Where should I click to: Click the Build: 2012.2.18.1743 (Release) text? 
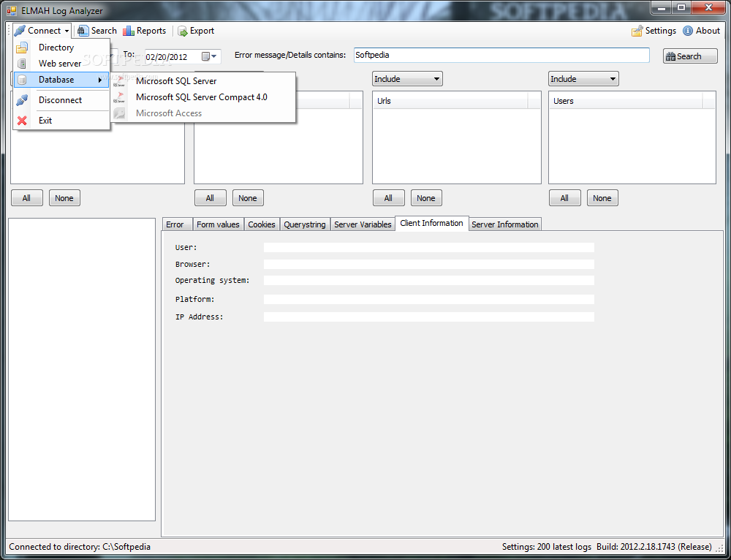coord(654,547)
